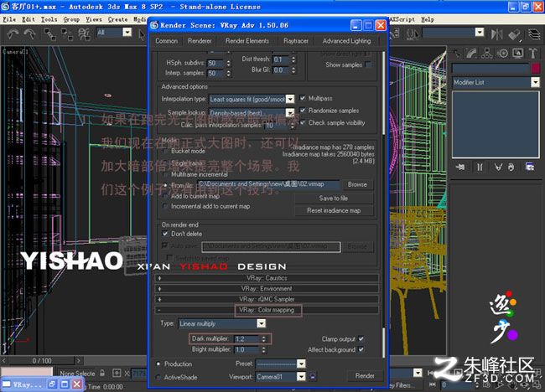Image resolution: width=545 pixels, height=392 pixels.
Task: Select the Select and Link tool
Action: 49,34
